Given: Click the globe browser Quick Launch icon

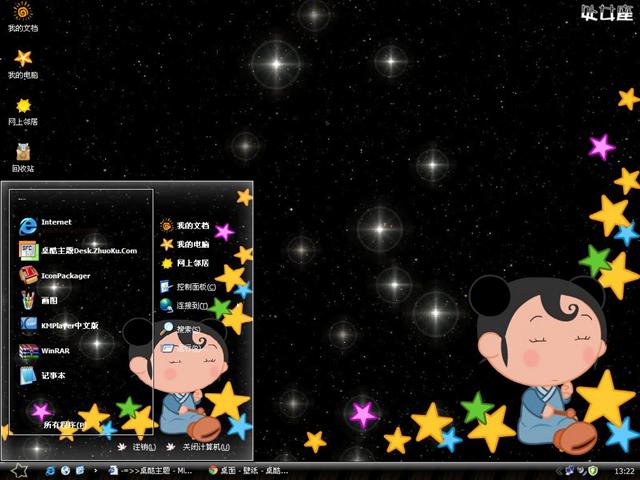Looking at the screenshot, I should (x=65, y=471).
